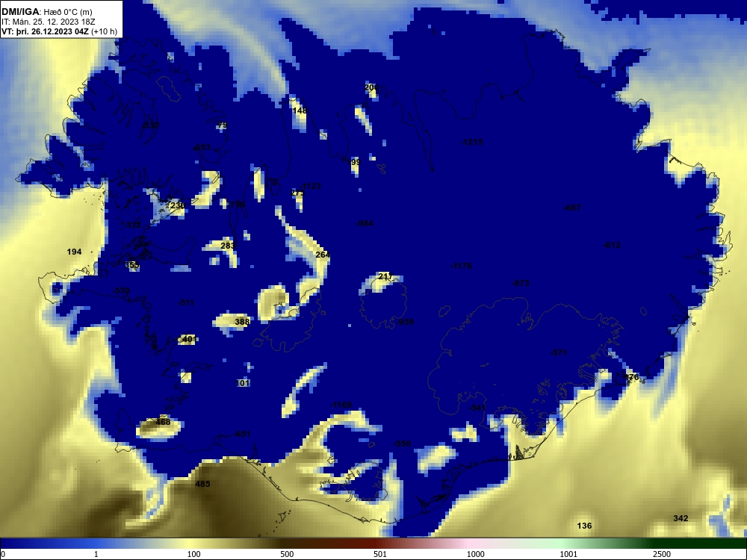Click the negative value "-541"
747x560 pixels.
point(477,408)
